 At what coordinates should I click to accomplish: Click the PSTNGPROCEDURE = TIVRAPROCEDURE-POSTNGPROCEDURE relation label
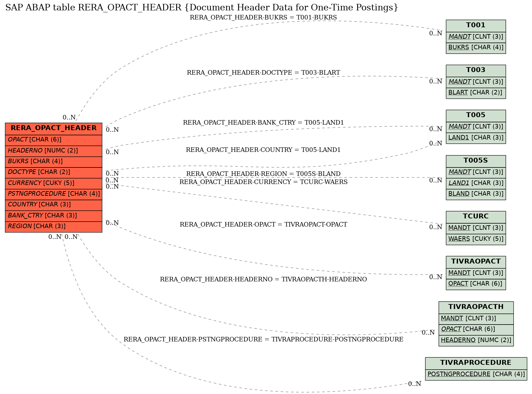(263, 339)
